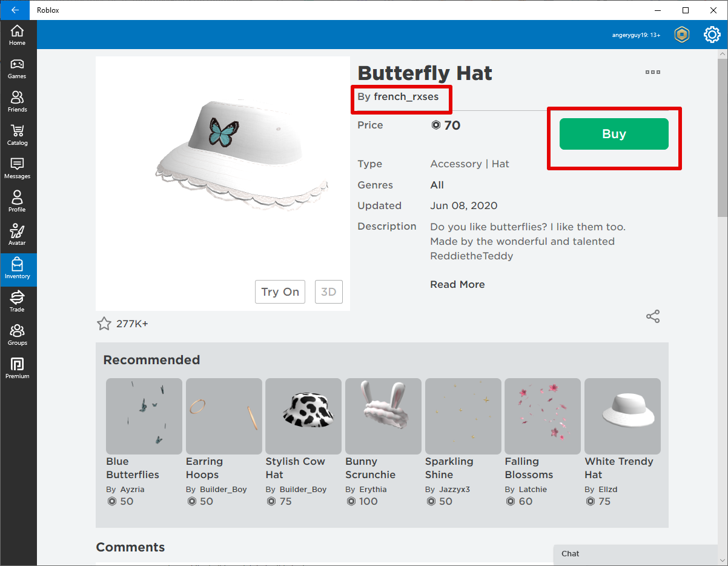The width and height of the screenshot is (728, 566).
Task: Open the Blue Butterflies recommended item
Action: pyautogui.click(x=144, y=416)
